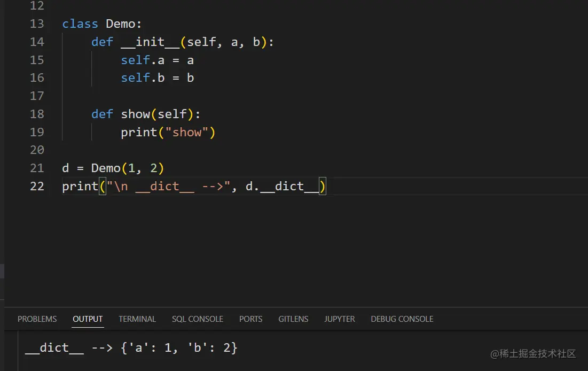
Task: Click line number 22 in gutter
Action: [37, 186]
